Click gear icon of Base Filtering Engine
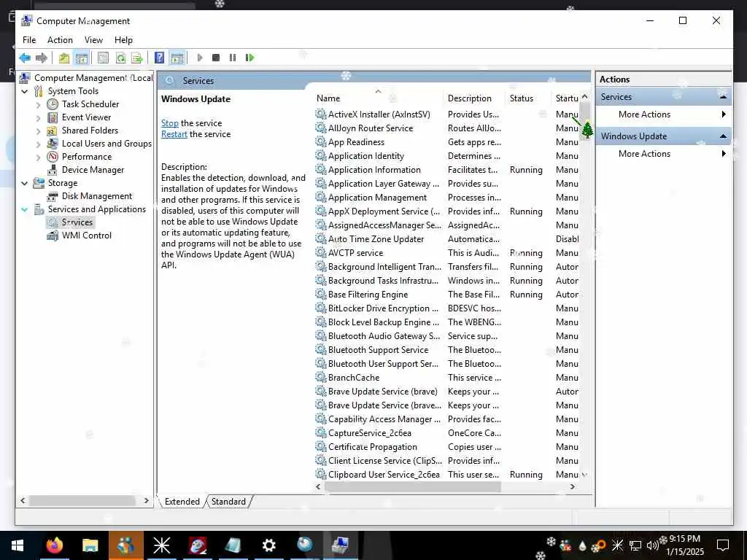Screen dimensions: 747x560 321,295
